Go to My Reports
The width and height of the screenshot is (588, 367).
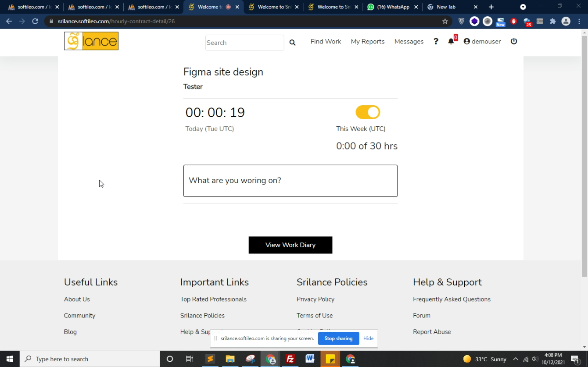click(x=368, y=41)
